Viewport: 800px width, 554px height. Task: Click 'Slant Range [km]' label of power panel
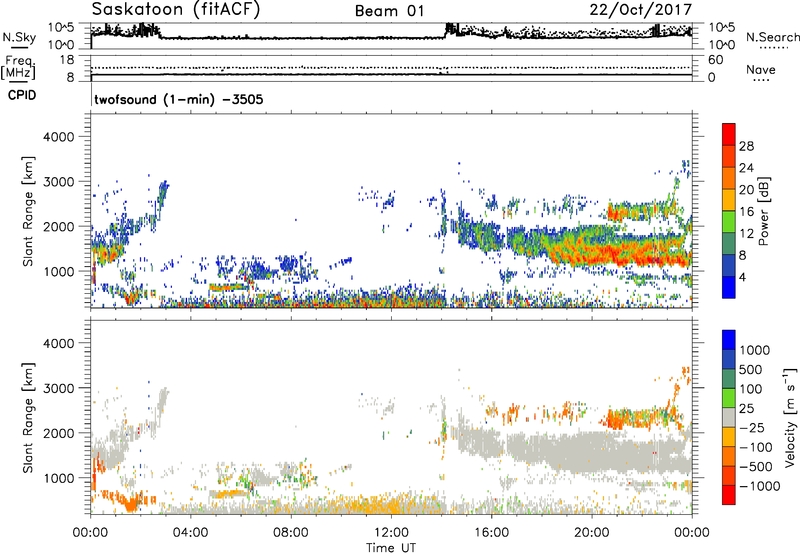(x=28, y=212)
